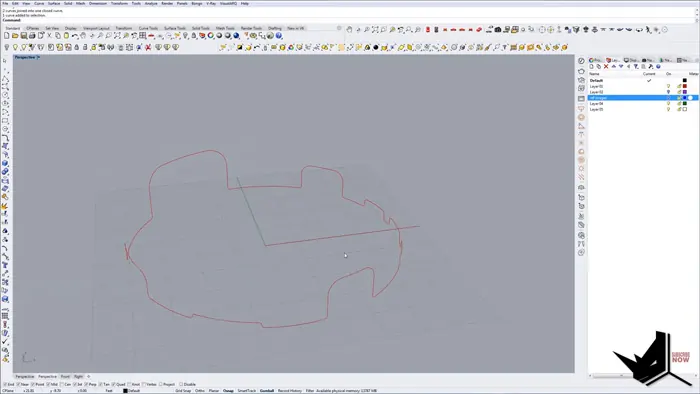Open the Analyze menu

point(151,3)
